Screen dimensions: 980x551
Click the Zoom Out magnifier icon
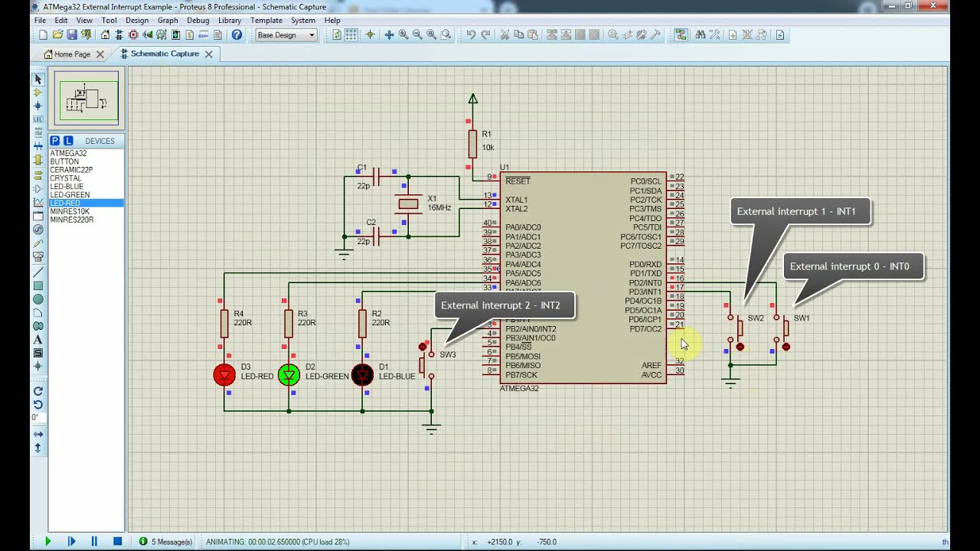click(x=417, y=35)
